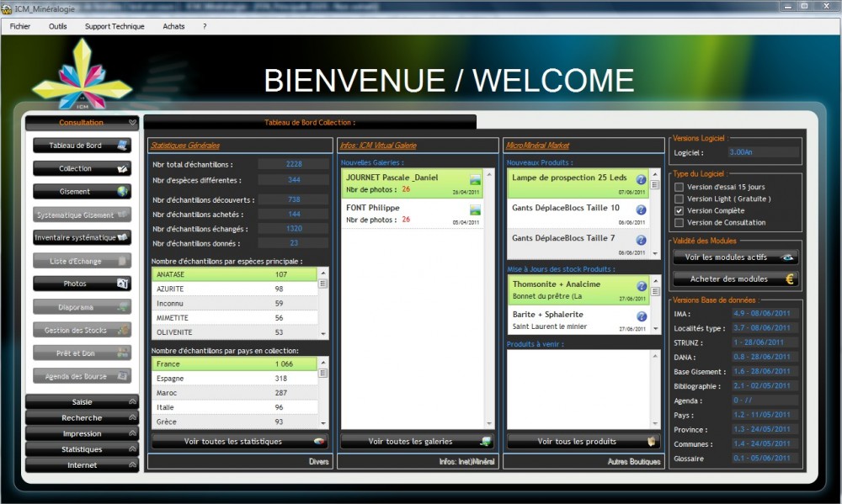Viewport: 842px width, 504px height.
Task: Open MicroMinéral Market link
Action: [537, 146]
